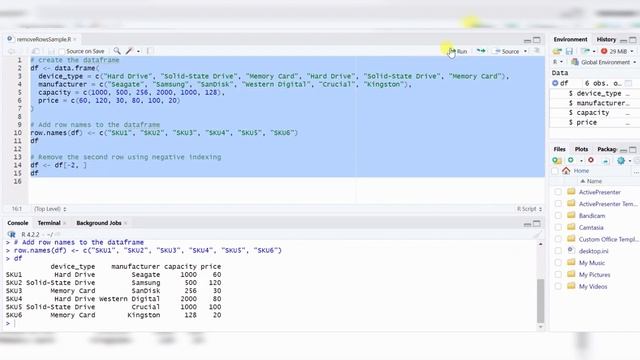Switch to the Files tab
This screenshot has height=360, width=640.
pyautogui.click(x=560, y=149)
